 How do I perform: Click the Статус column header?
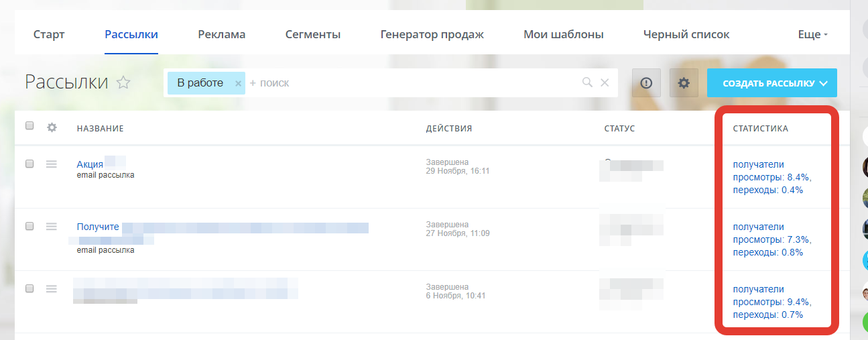pyautogui.click(x=619, y=128)
